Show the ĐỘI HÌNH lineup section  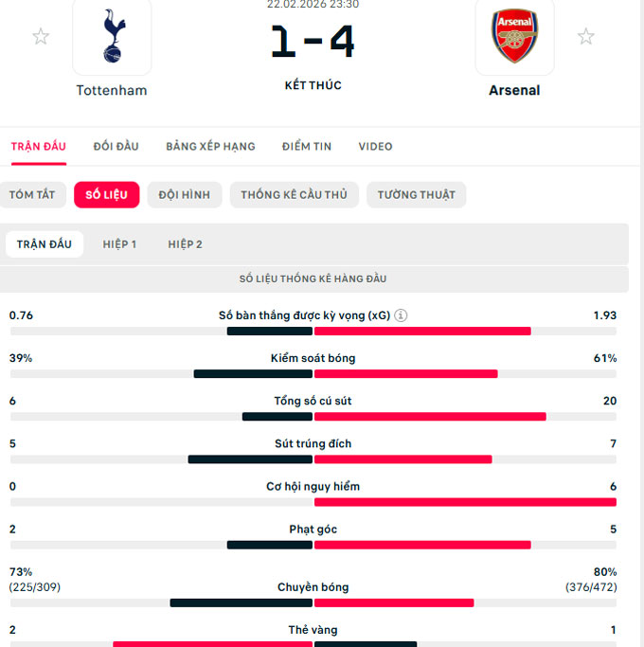184,195
